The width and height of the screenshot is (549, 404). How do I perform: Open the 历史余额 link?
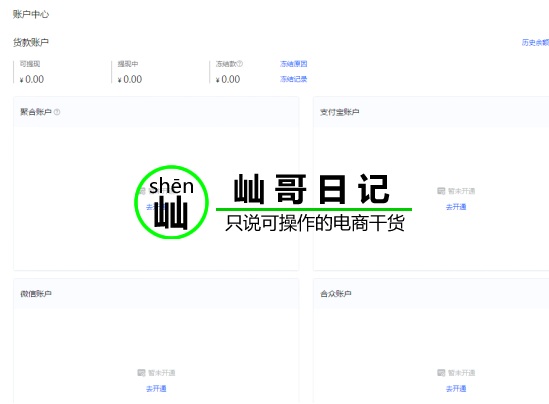535,42
